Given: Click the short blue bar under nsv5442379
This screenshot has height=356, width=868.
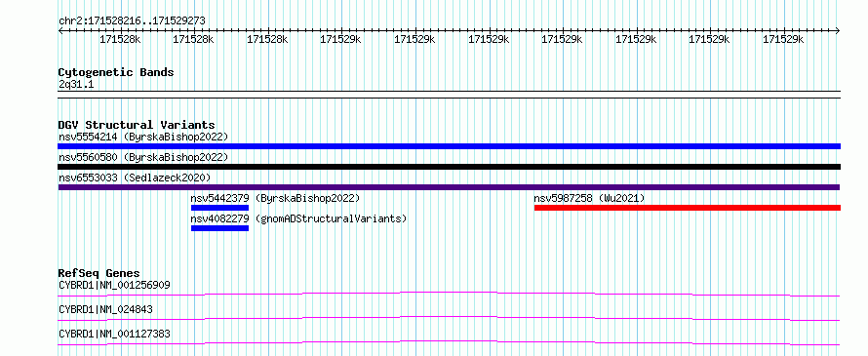Looking at the screenshot, I should coord(219,208).
